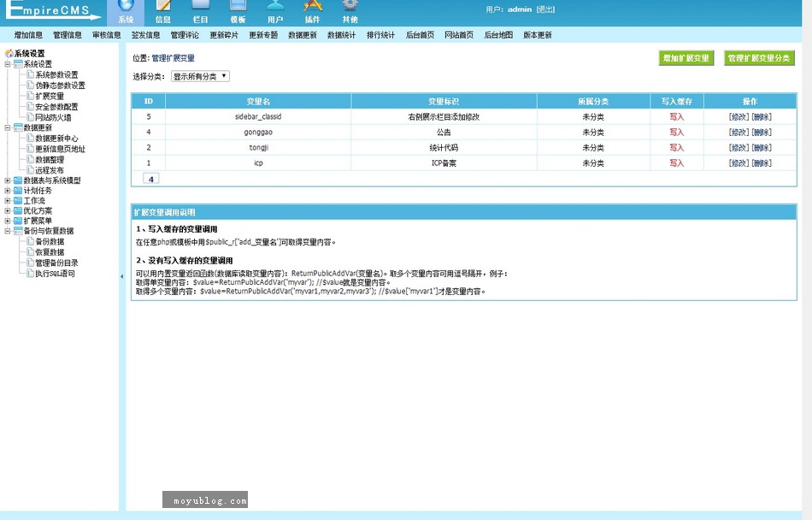Image resolution: width=812 pixels, height=520 pixels.
Task: Collapse the 备份与恢复数据 tree node
Action: point(8,231)
